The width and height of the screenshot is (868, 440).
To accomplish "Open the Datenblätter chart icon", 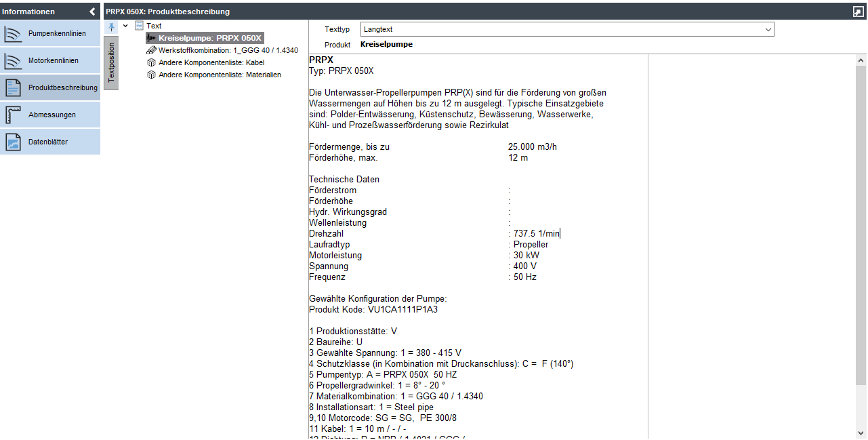I will pyautogui.click(x=14, y=142).
